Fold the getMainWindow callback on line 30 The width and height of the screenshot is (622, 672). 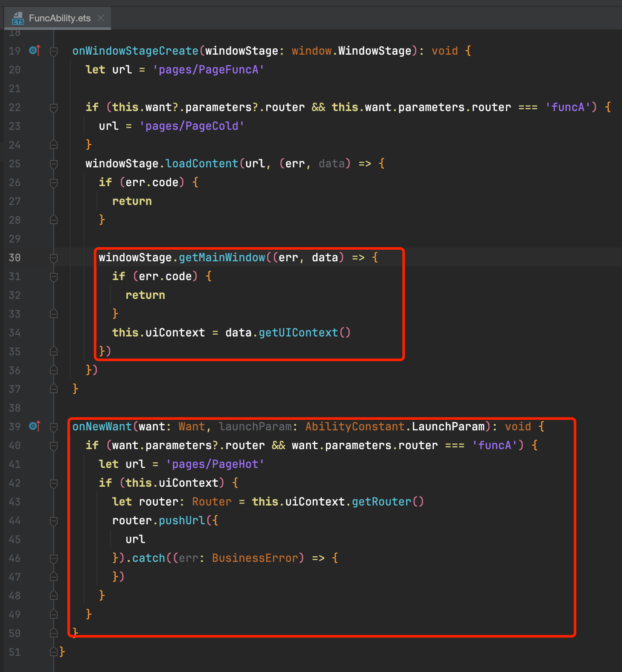[54, 258]
